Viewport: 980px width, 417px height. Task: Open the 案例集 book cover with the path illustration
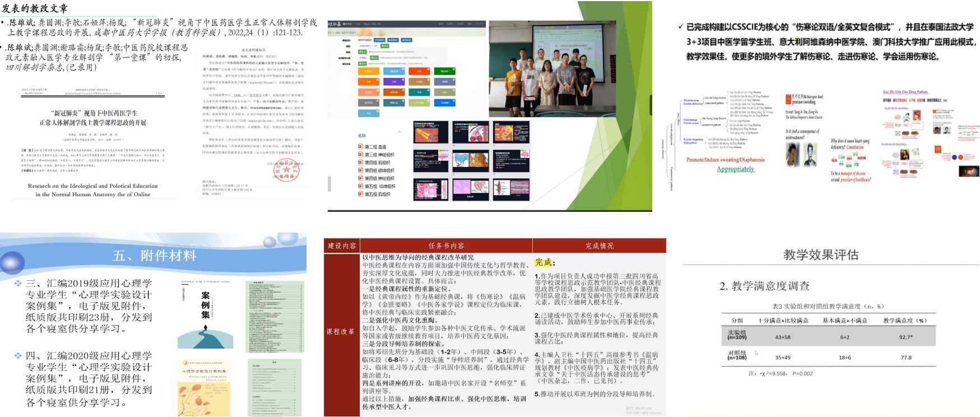coord(206,314)
